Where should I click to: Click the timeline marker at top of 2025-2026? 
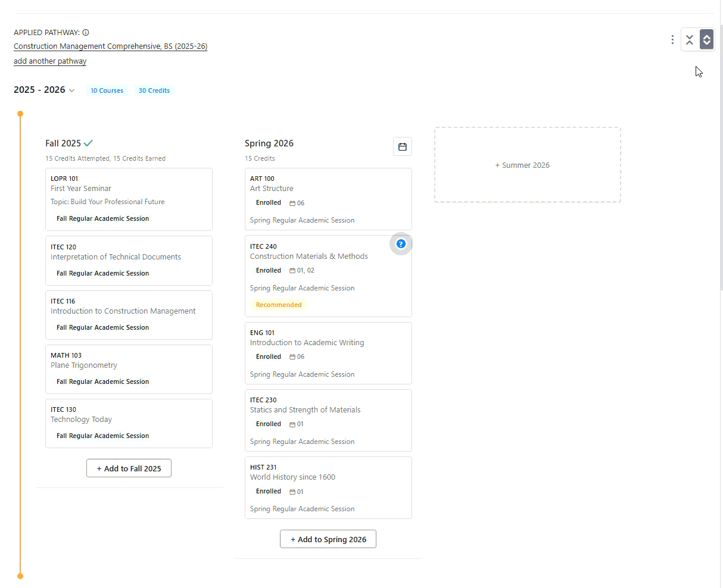(20, 114)
